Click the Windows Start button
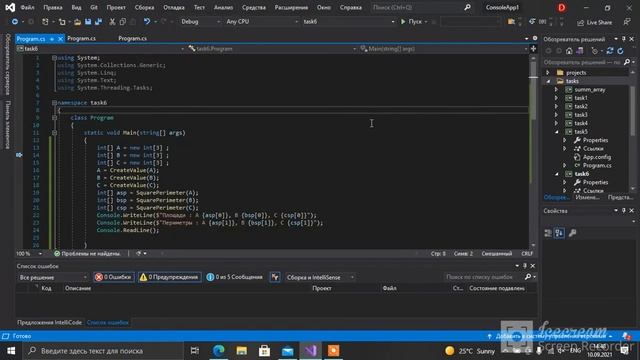This screenshot has height=360, width=640. (x=11, y=351)
